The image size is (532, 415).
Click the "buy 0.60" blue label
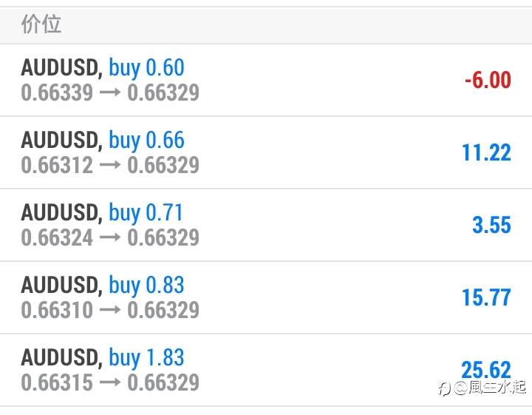pos(146,68)
